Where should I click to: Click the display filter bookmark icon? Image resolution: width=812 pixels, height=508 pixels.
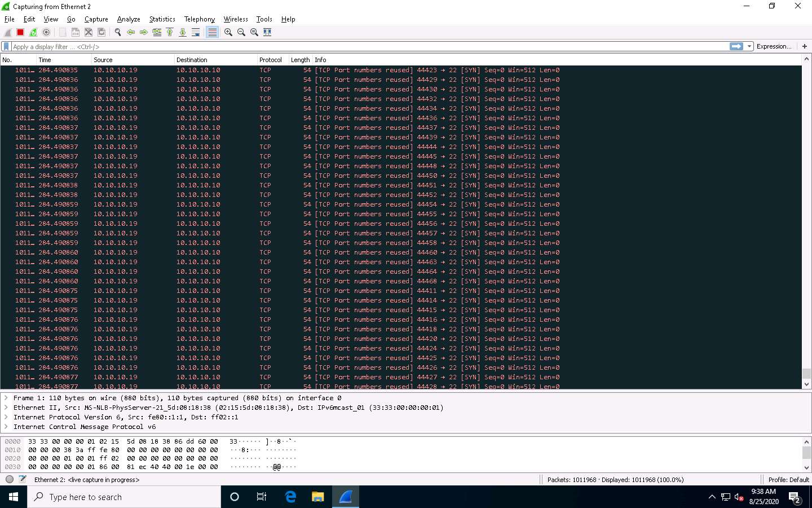6,46
